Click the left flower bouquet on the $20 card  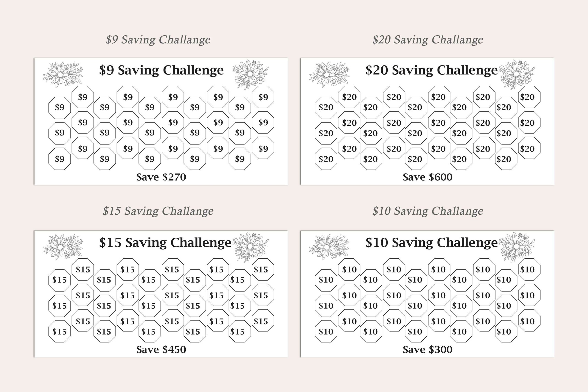coord(329,74)
